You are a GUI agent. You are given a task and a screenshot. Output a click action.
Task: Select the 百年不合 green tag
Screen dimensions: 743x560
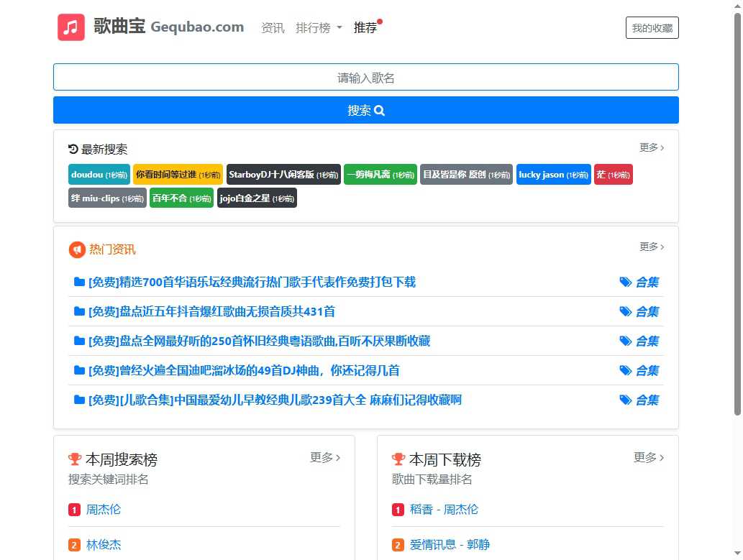click(181, 198)
